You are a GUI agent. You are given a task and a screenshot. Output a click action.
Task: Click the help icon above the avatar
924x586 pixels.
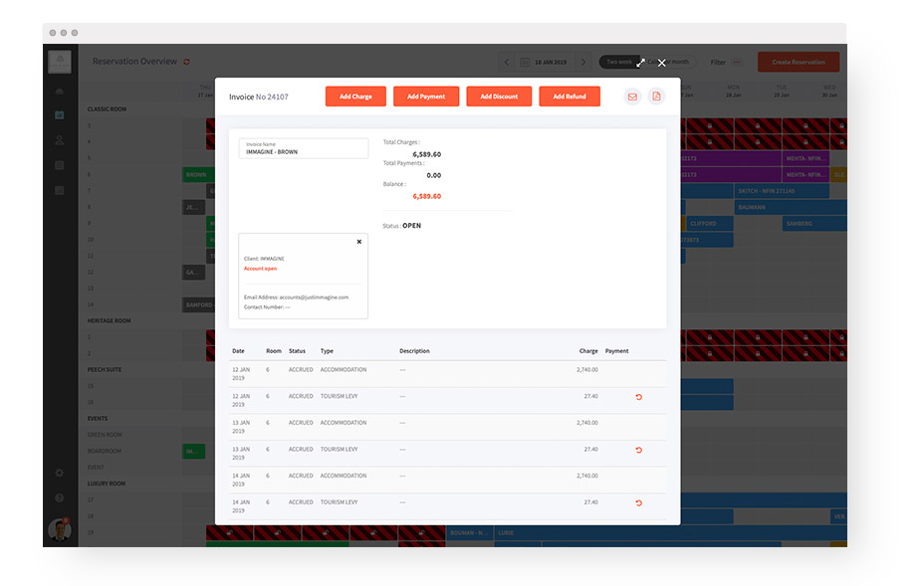click(60, 495)
